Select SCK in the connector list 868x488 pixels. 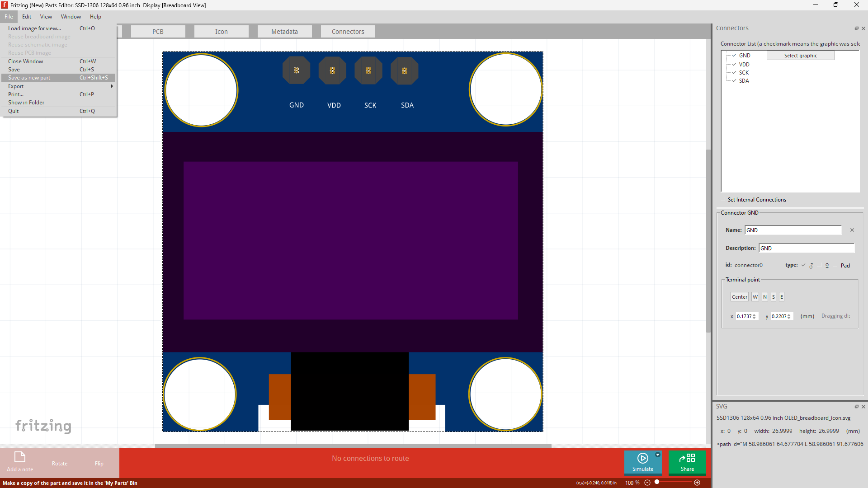tap(744, 73)
